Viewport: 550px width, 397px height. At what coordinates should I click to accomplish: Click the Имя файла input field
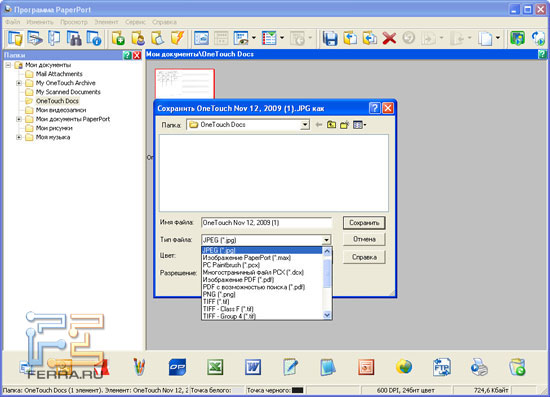pyautogui.click(x=266, y=223)
